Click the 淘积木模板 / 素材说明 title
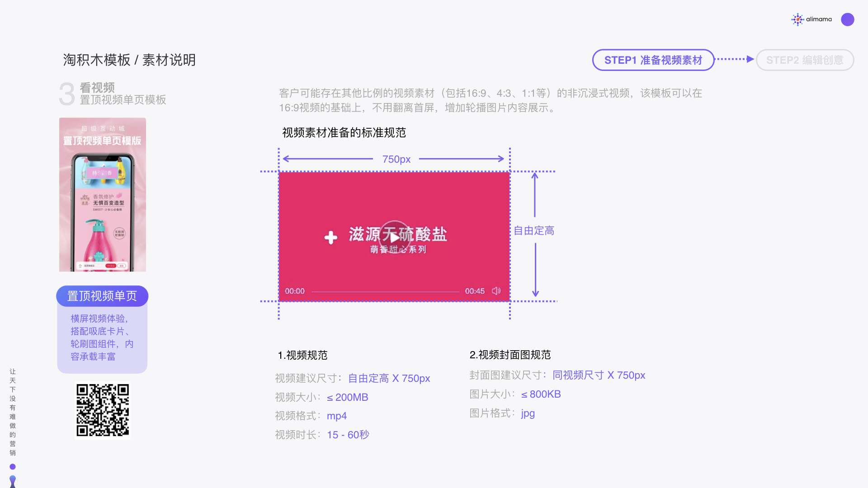 129,60
